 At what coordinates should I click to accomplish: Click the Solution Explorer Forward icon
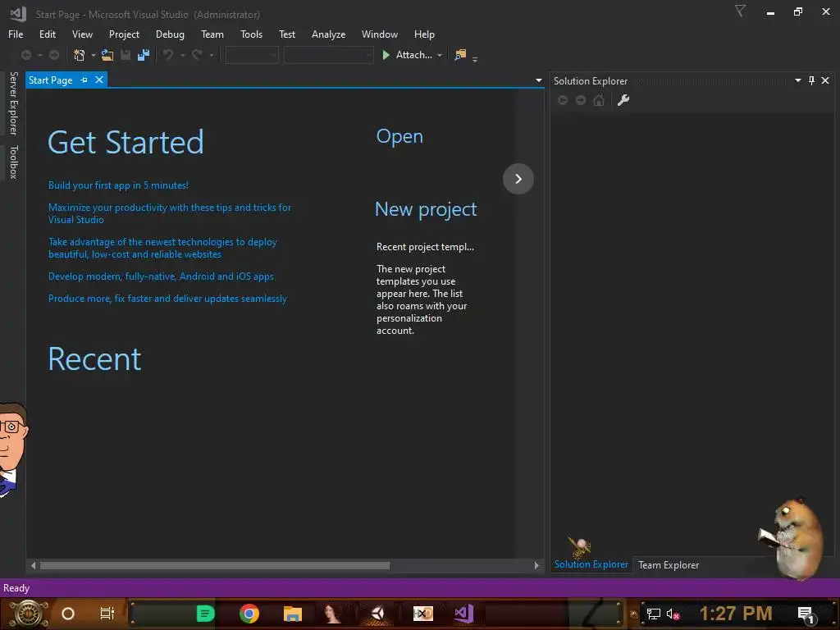tap(581, 100)
